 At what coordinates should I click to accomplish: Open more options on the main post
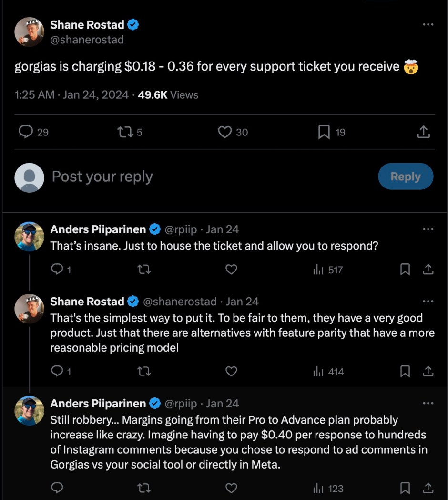click(x=428, y=24)
